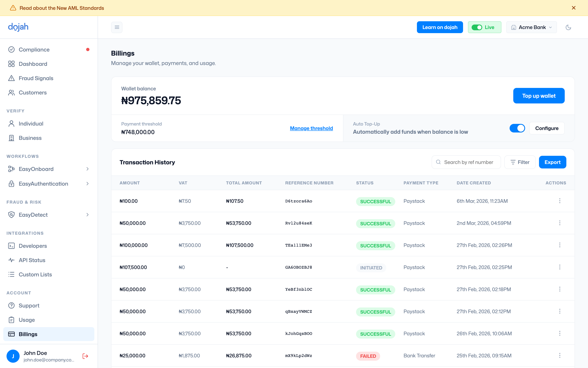
Task: Select Individual verification
Action: pyautogui.click(x=49, y=124)
